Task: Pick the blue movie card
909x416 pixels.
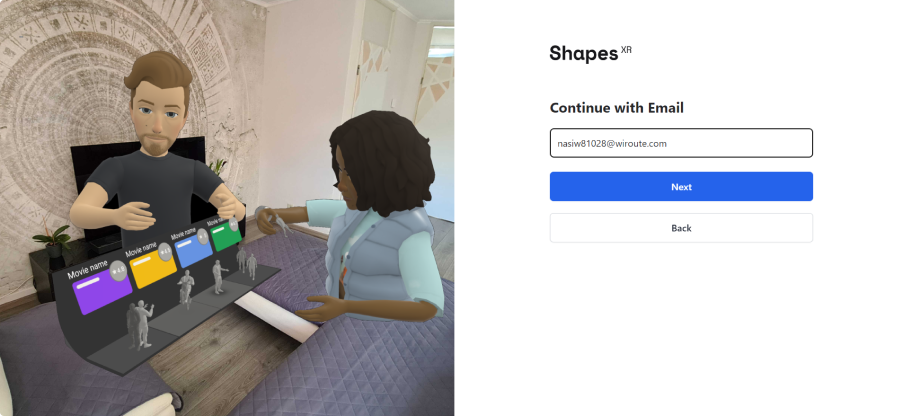Action: pyautogui.click(x=194, y=251)
